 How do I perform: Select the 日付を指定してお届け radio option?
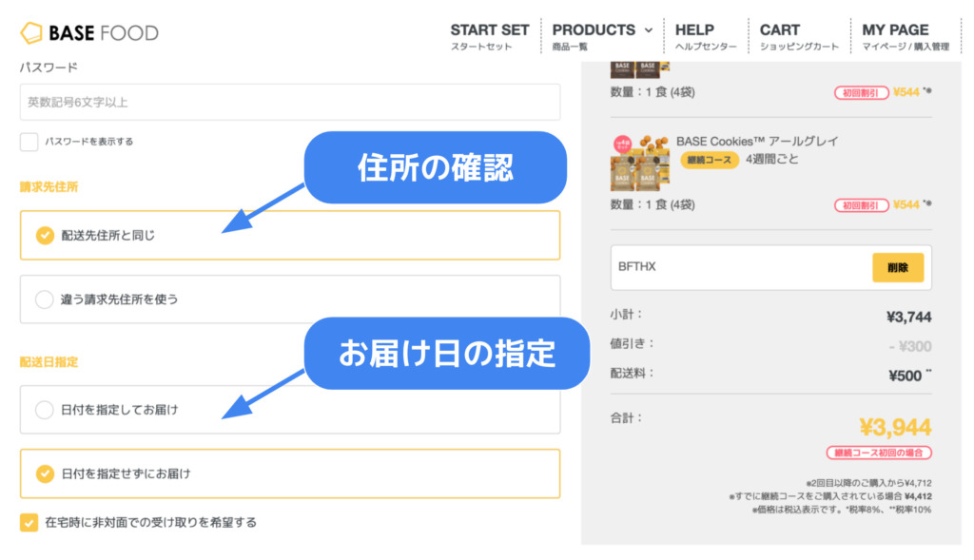click(x=290, y=410)
